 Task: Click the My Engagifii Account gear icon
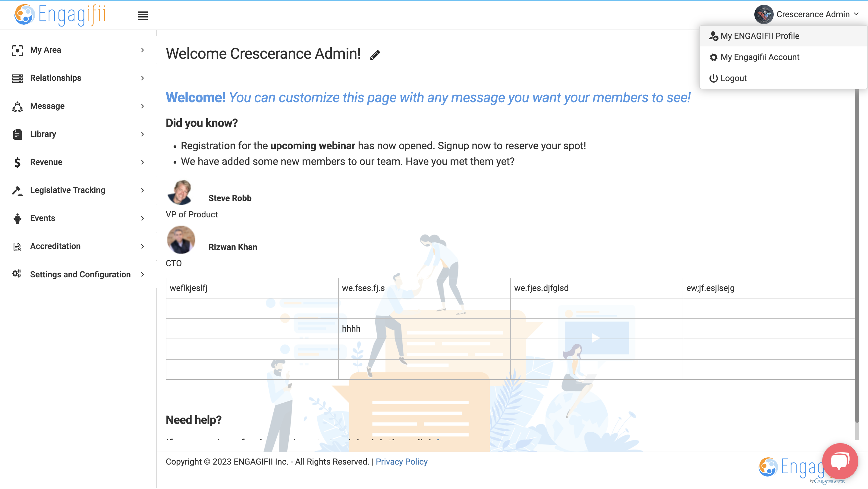pos(713,57)
